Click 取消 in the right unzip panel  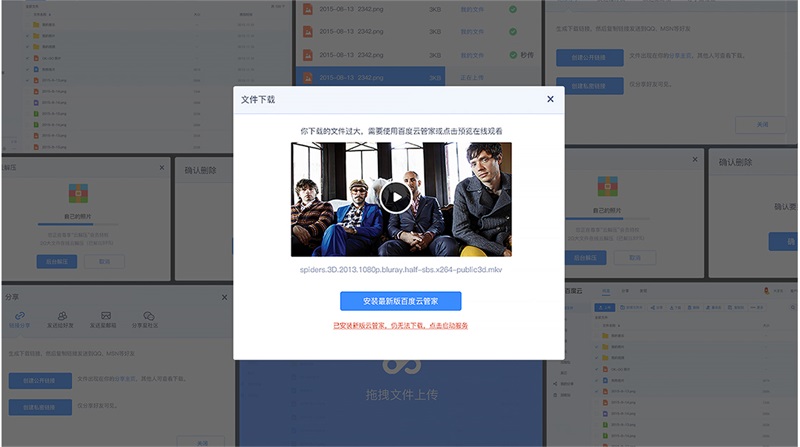click(x=635, y=258)
